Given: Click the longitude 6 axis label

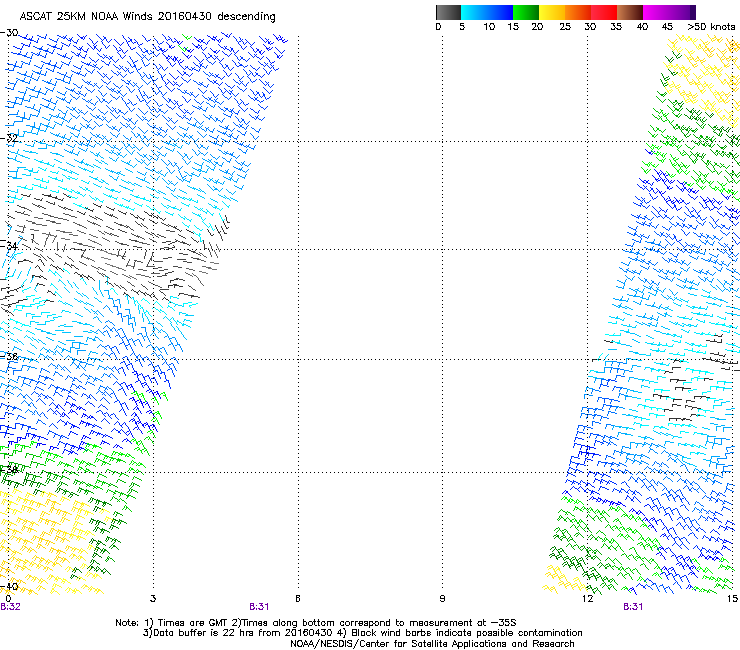Looking at the screenshot, I should (298, 599).
